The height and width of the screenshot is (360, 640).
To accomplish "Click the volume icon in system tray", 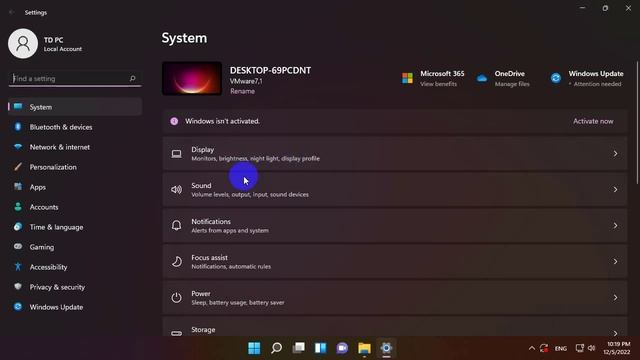I will pyautogui.click(x=591, y=348).
